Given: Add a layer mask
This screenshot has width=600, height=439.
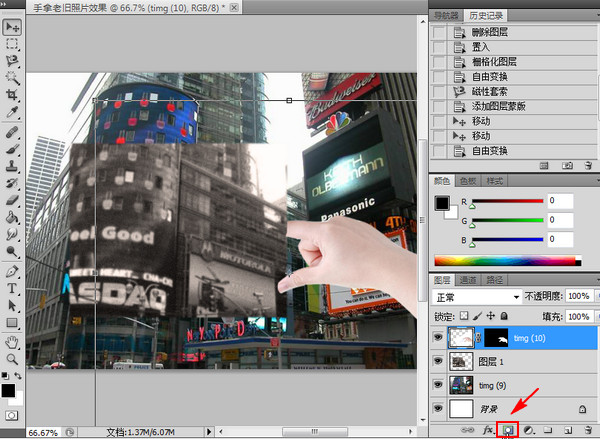Looking at the screenshot, I should [x=507, y=430].
